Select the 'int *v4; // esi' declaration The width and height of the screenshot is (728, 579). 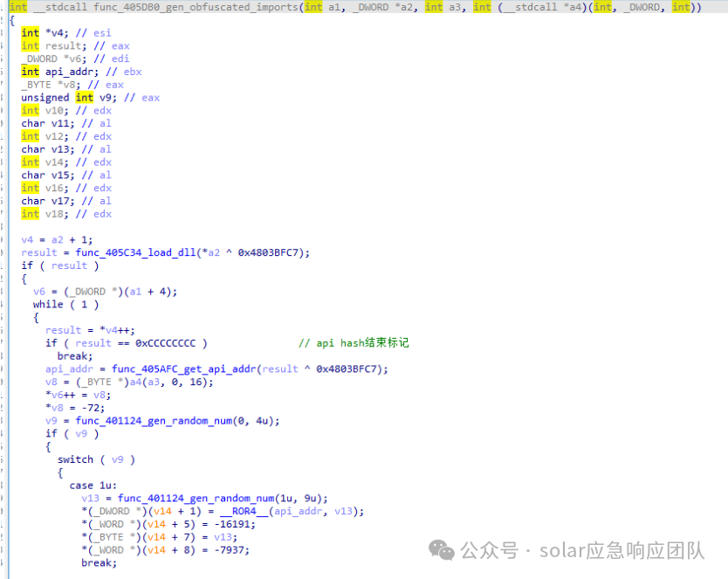66,33
